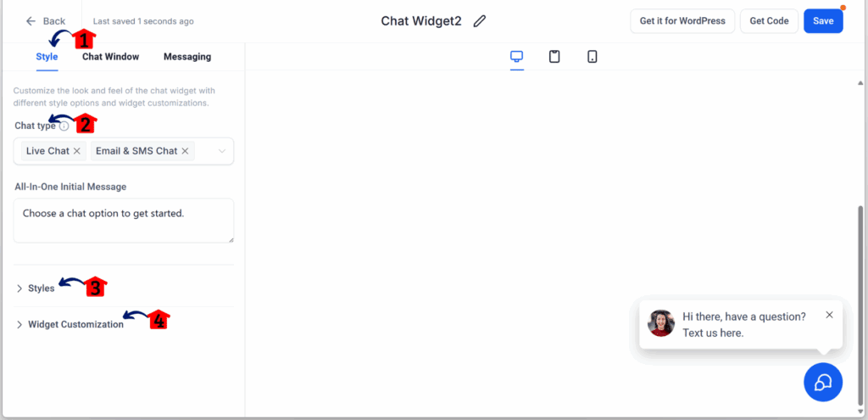868x420 pixels.
Task: Switch to desktop preview icon
Action: (x=516, y=57)
